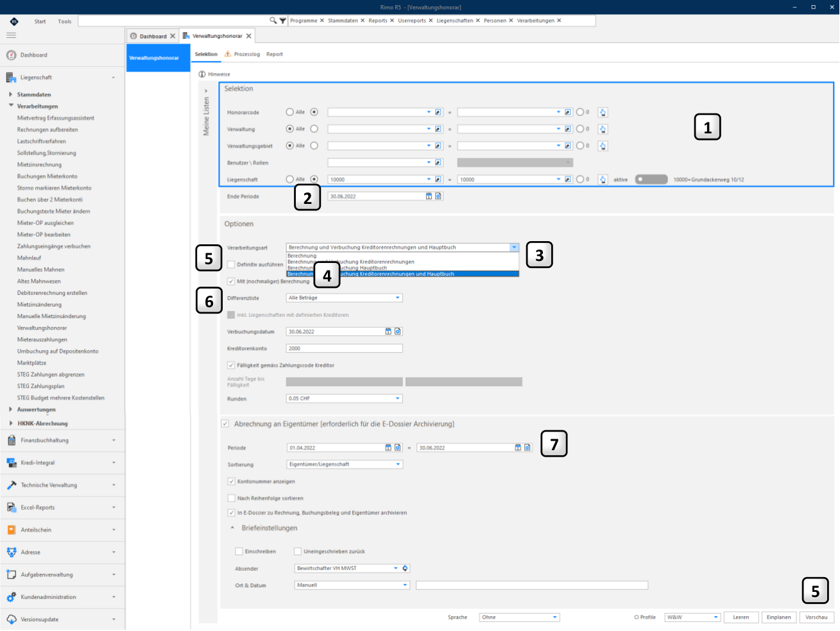Open the Runden dropdown
Viewport: 840px width, 631px height.
point(398,398)
